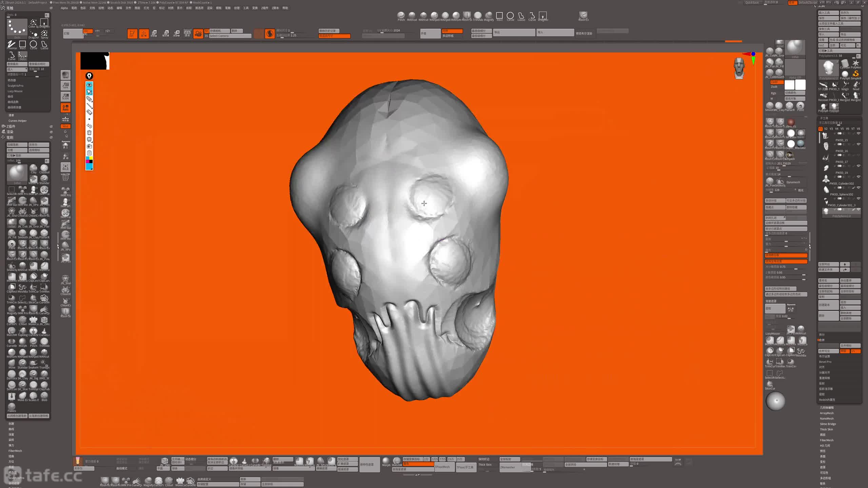Select the SimpleBrush tool thumbnail
The image size is (868, 488).
[x=855, y=75]
